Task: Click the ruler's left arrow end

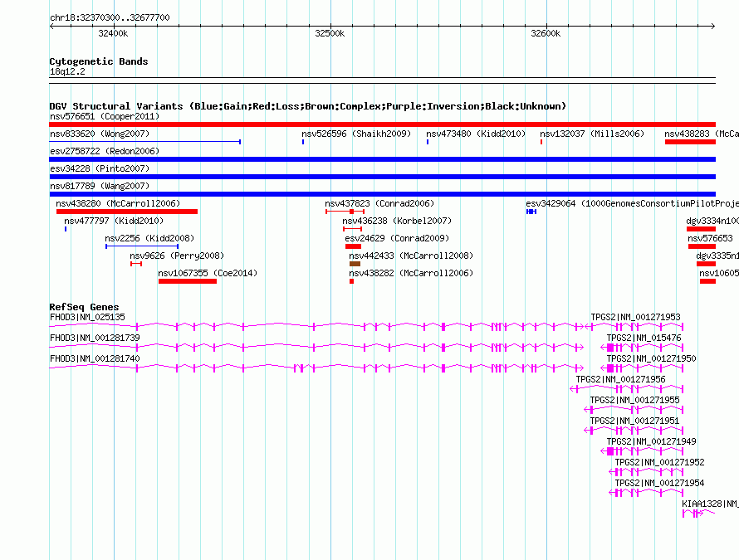Action: coord(51,27)
